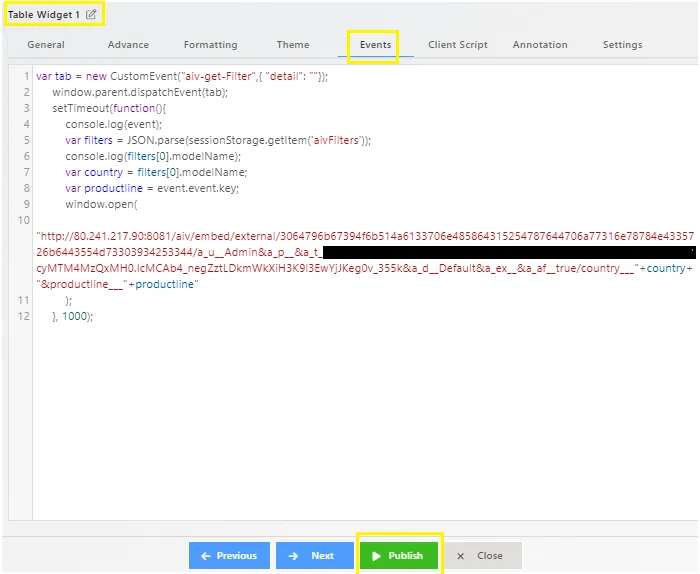Select the Theme tab

click(x=293, y=45)
